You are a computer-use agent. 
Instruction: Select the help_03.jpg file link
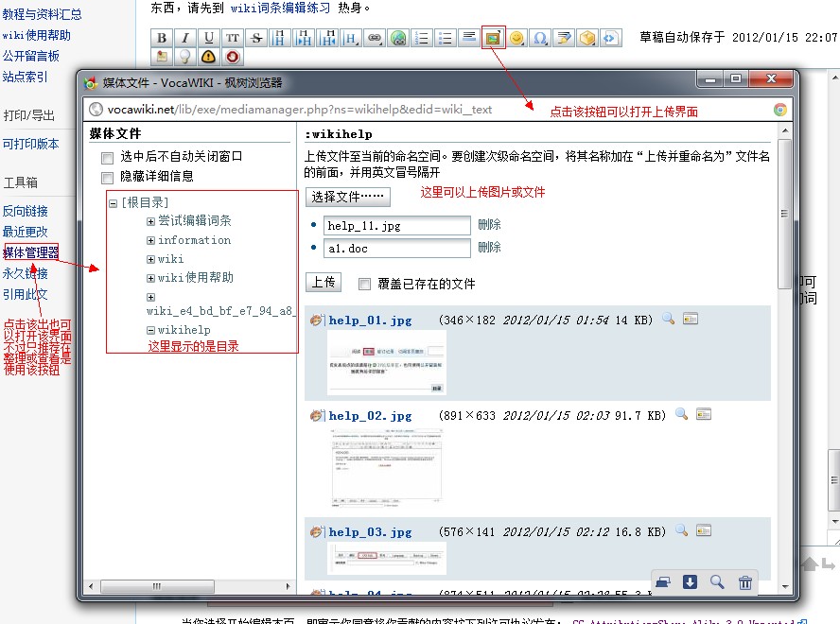pos(370,532)
